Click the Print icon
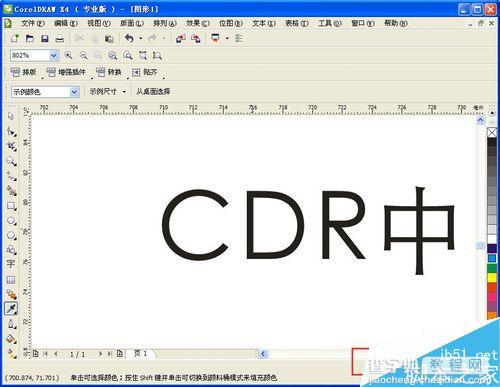This screenshot has height=387, width=500. (60, 38)
